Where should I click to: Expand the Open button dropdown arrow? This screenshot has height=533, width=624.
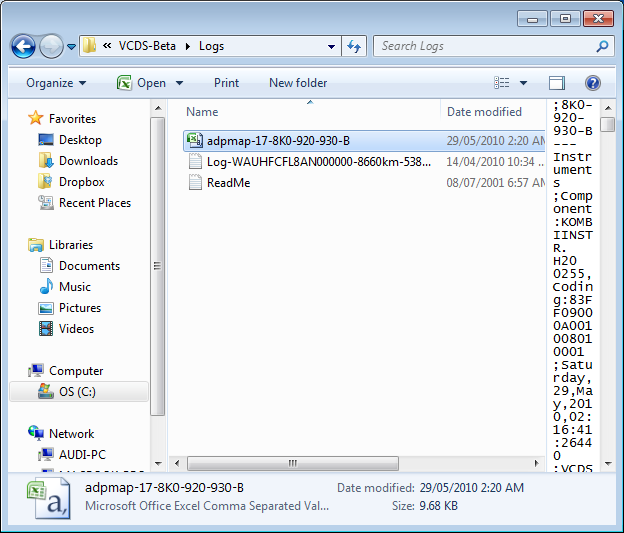click(x=180, y=83)
